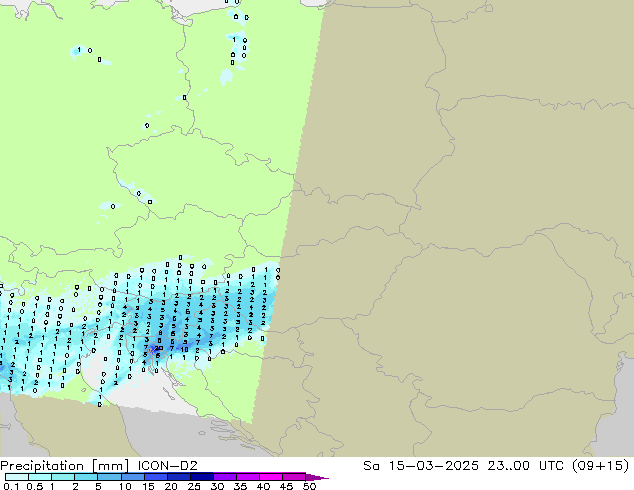
Task: Click the "45" legend scale label
Action: (x=287, y=486)
